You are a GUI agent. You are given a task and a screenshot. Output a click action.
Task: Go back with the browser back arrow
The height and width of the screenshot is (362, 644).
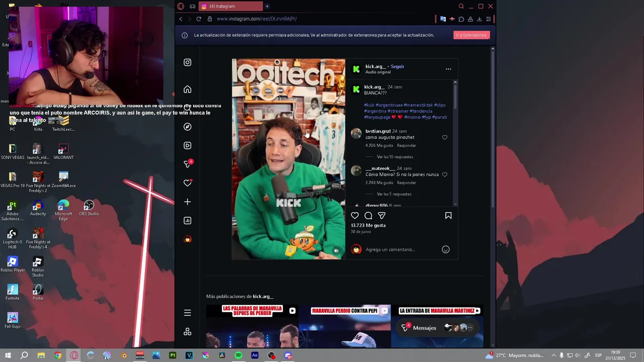pos(181,19)
